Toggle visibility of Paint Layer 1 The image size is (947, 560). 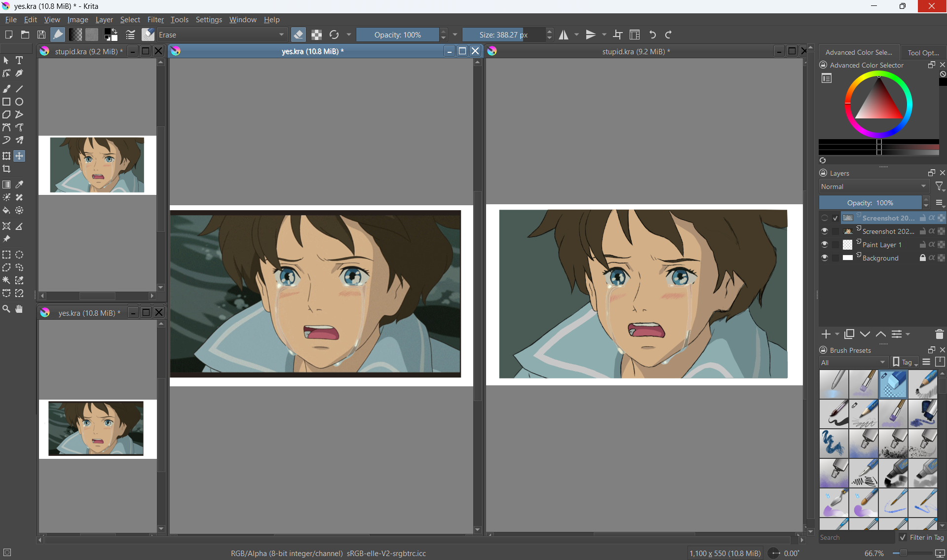(824, 245)
